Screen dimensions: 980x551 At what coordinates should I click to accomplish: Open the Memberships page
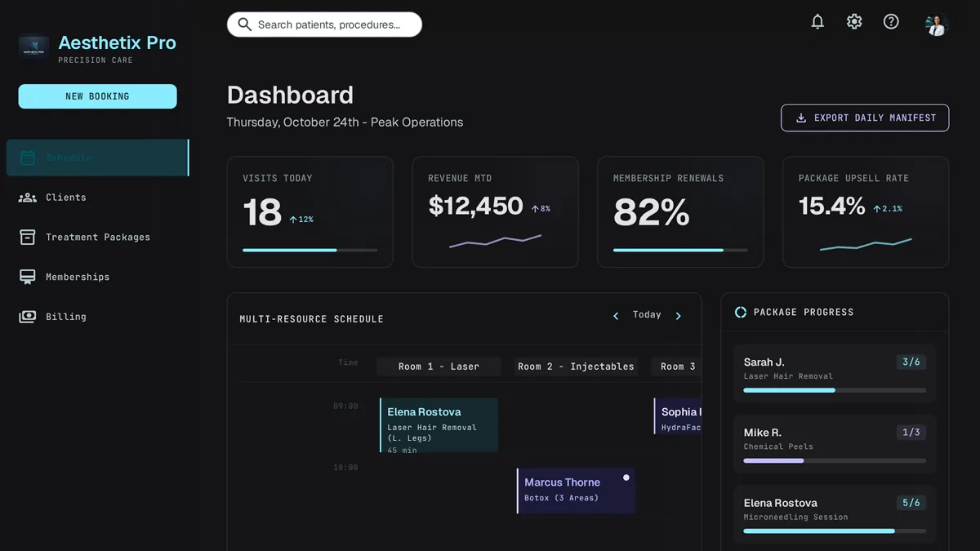[97, 277]
